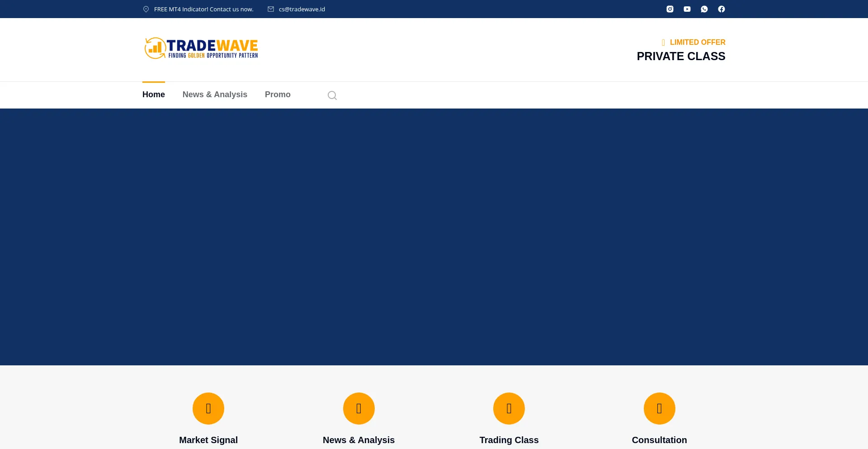The width and height of the screenshot is (868, 449).
Task: Click the Market Signal heading text
Action: (208, 440)
